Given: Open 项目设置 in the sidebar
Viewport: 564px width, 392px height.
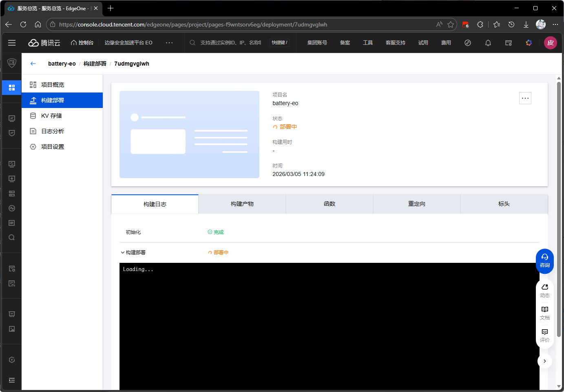Looking at the screenshot, I should (62, 147).
